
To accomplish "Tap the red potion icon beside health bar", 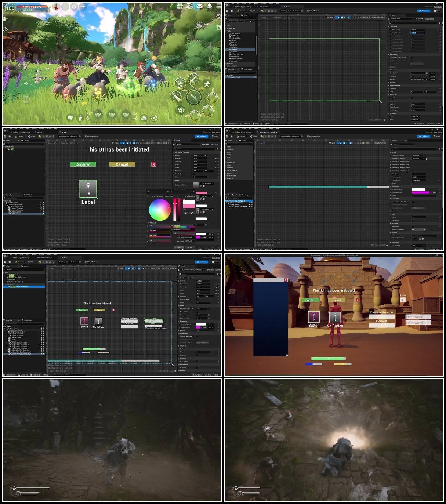I will (x=56, y=7).
